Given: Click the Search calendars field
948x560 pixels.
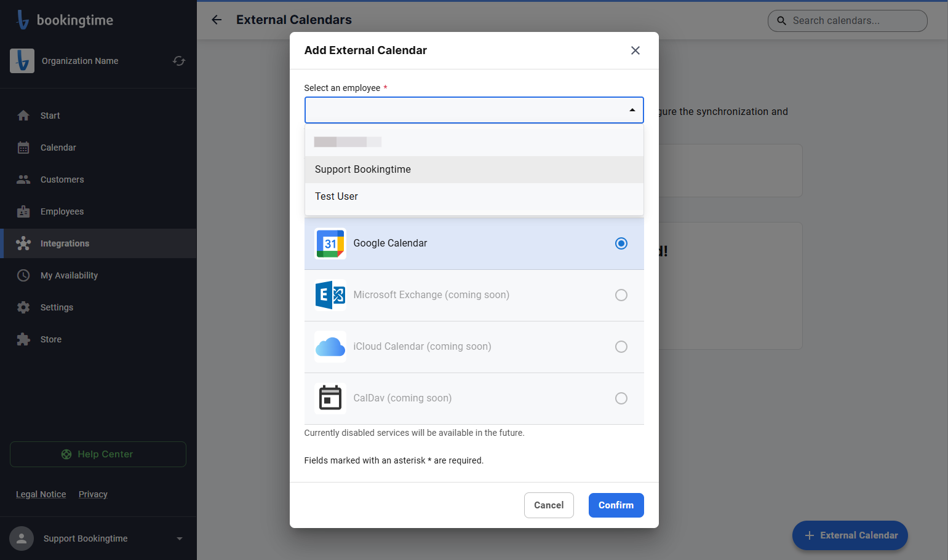Looking at the screenshot, I should (x=848, y=21).
